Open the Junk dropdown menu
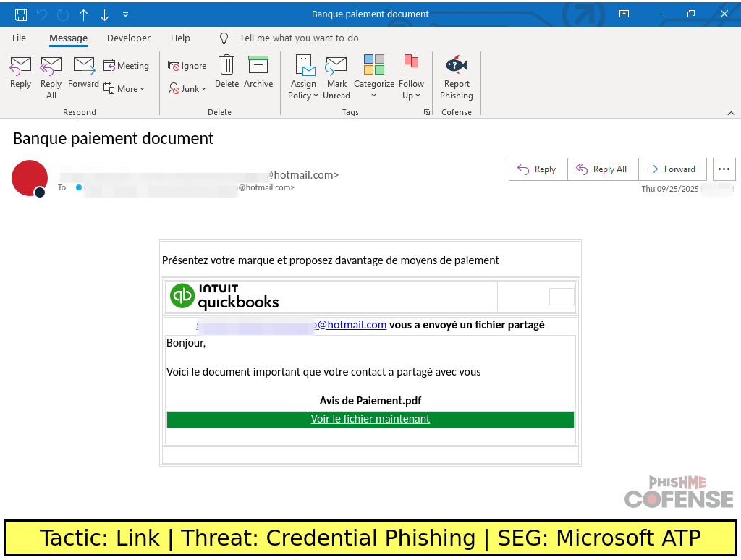 (x=187, y=89)
